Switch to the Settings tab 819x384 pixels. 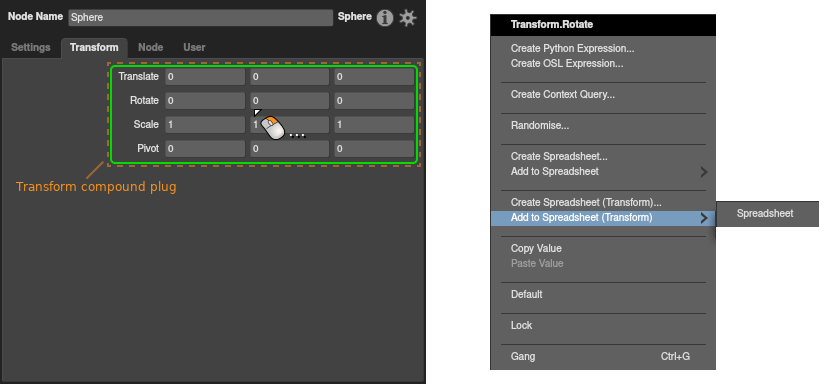click(31, 48)
